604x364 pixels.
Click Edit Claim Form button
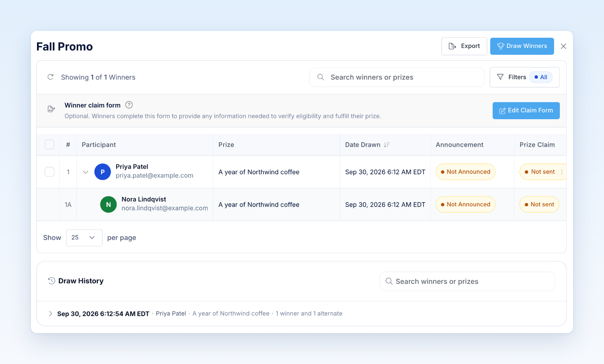(526, 111)
